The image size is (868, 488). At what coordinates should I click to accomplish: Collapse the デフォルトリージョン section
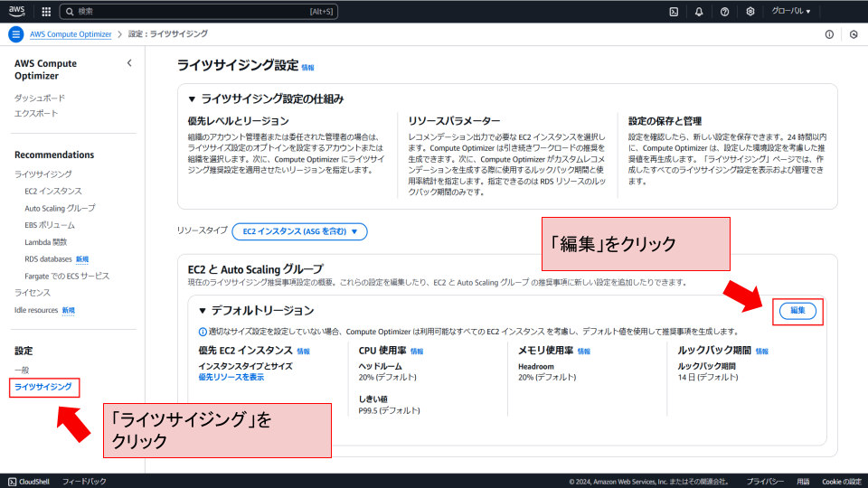pos(203,311)
